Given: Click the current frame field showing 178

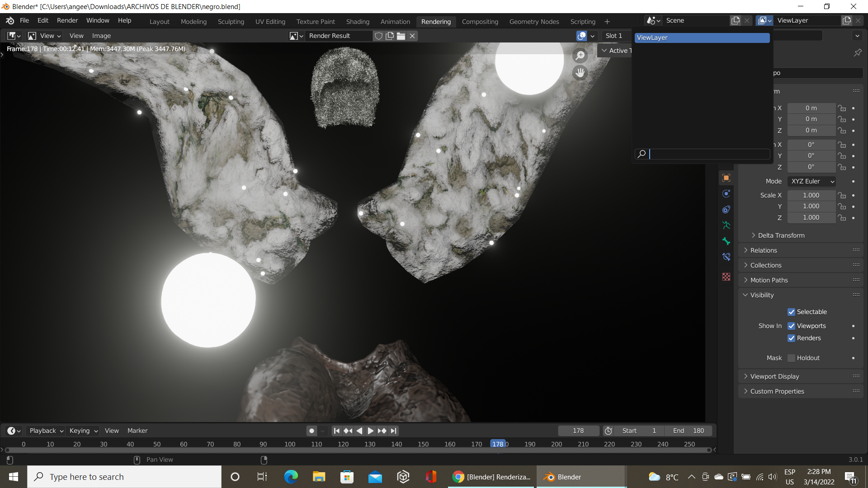Looking at the screenshot, I should (578, 431).
